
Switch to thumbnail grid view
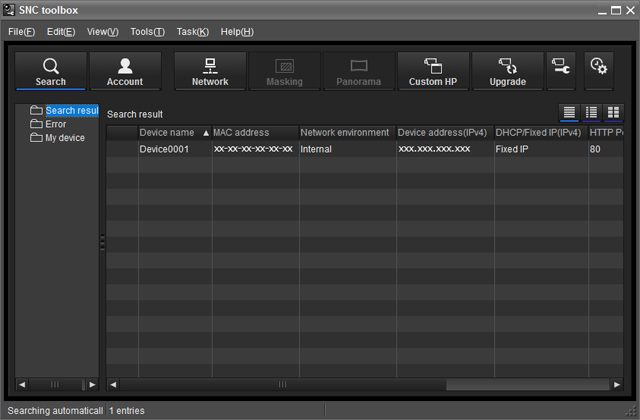coord(613,113)
